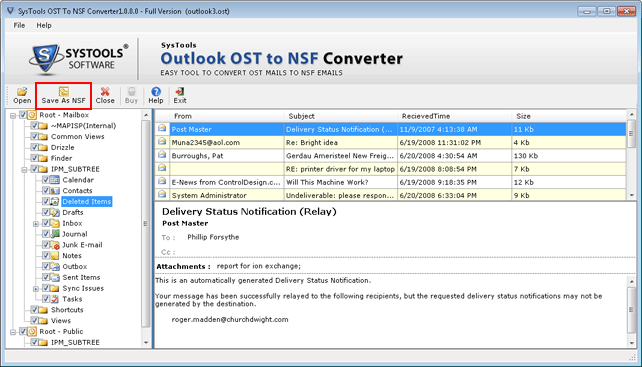Image resolution: width=642 pixels, height=367 pixels.
Task: Uncheck the Inbox checkbox
Action: point(46,223)
